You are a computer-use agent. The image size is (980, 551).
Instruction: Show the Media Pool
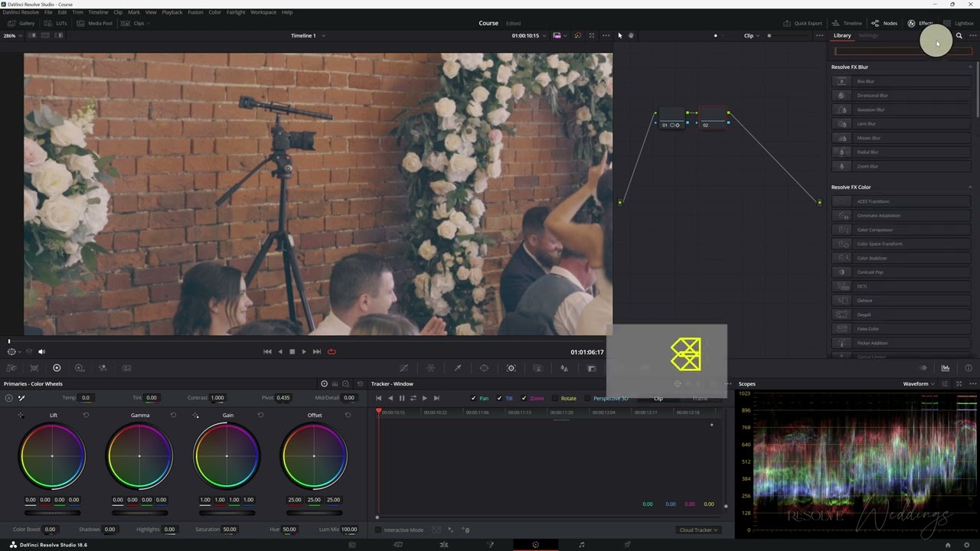(x=95, y=23)
